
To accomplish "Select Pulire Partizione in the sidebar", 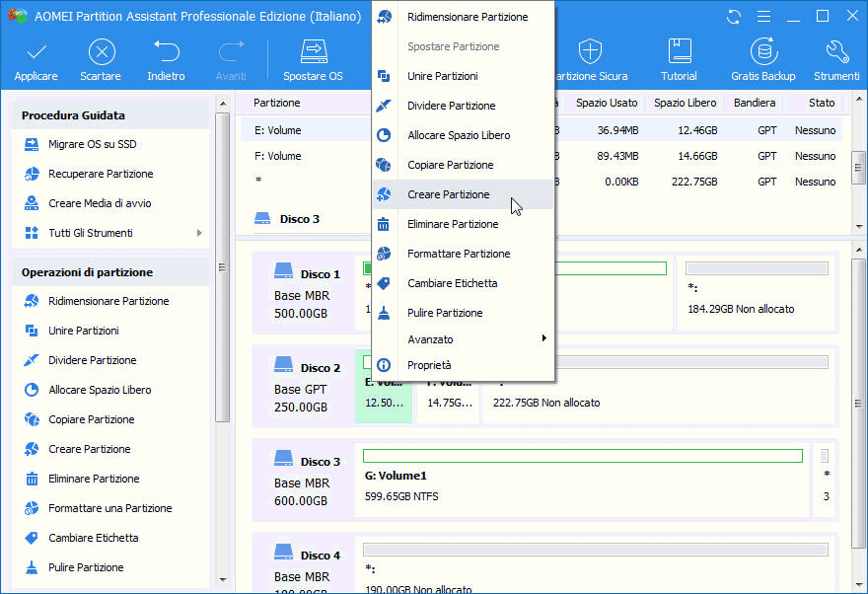I will click(x=74, y=567).
